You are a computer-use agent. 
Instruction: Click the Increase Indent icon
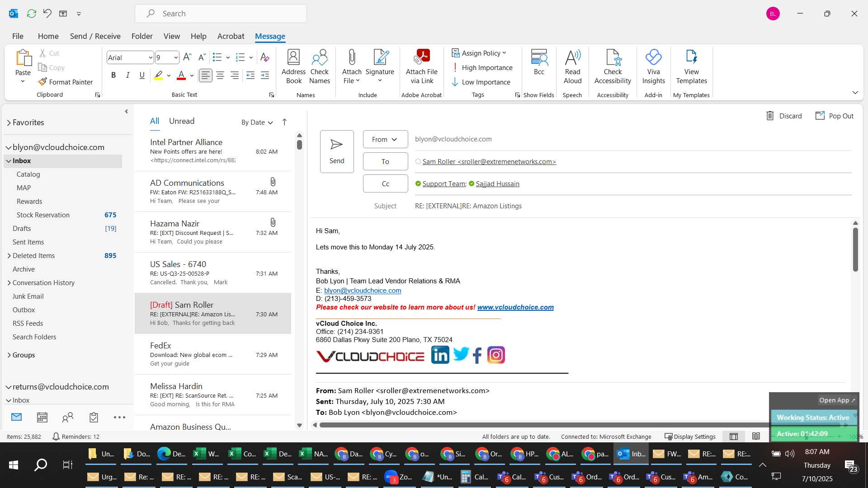pos(265,75)
